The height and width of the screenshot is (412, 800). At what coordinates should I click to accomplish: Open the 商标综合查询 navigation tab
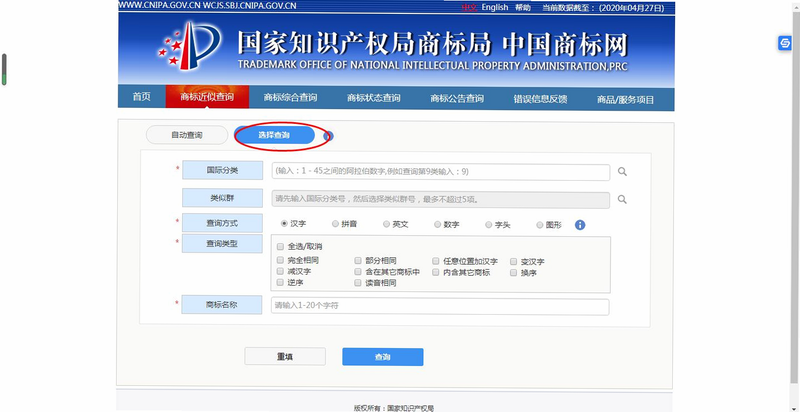point(290,97)
